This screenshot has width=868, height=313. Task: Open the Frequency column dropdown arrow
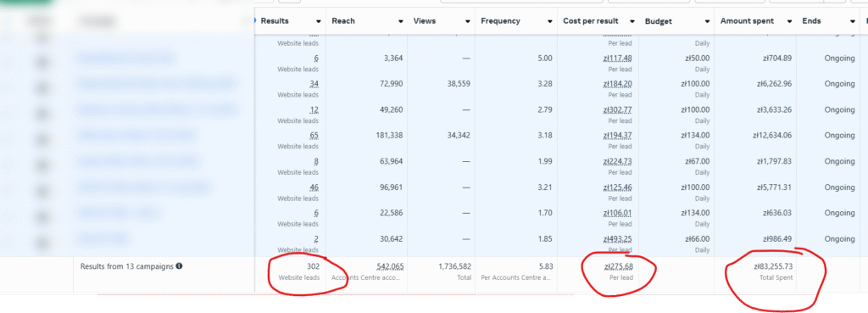coord(549,21)
